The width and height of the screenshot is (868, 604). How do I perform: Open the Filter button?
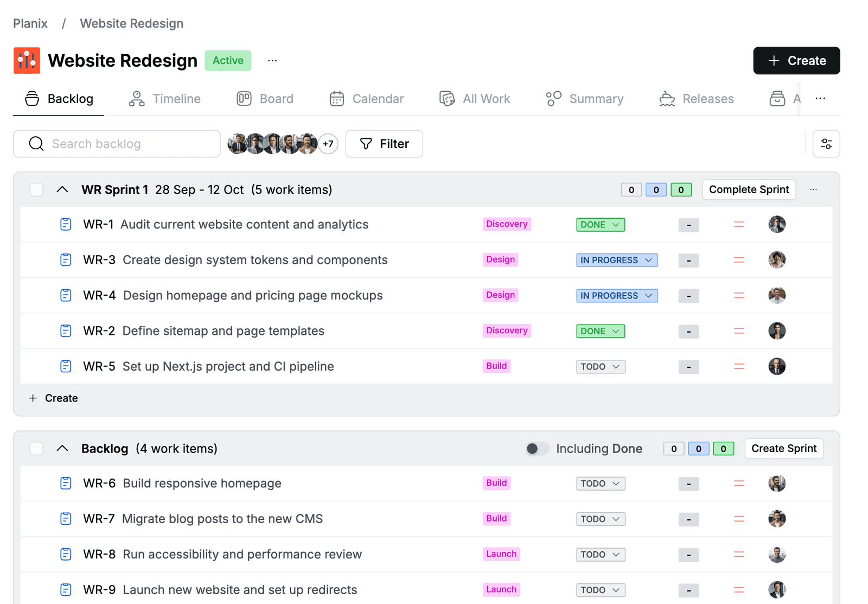tap(384, 144)
